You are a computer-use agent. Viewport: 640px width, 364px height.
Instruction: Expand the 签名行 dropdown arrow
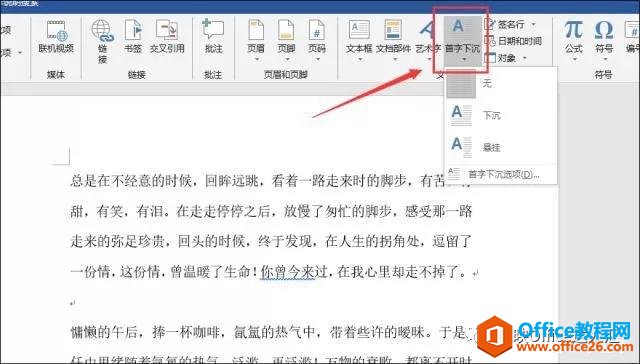(x=533, y=24)
